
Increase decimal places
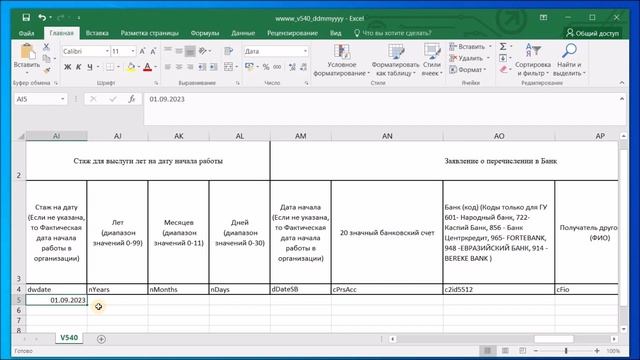click(292, 67)
